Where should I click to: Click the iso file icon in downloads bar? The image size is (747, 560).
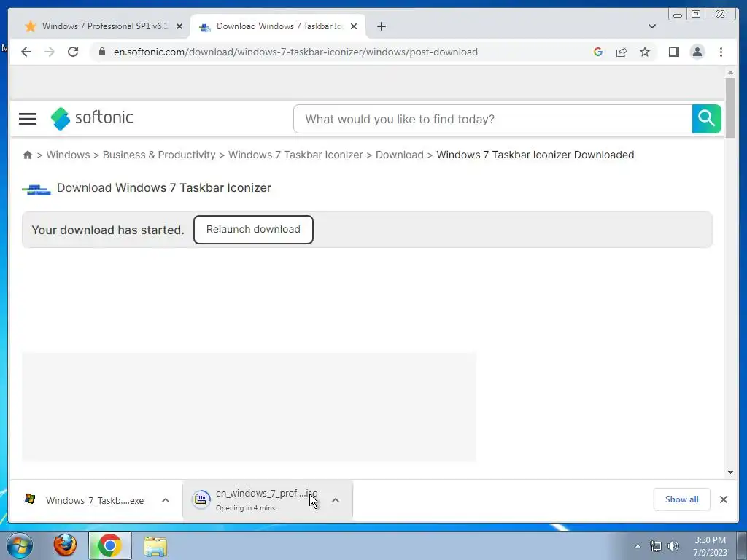(x=201, y=499)
